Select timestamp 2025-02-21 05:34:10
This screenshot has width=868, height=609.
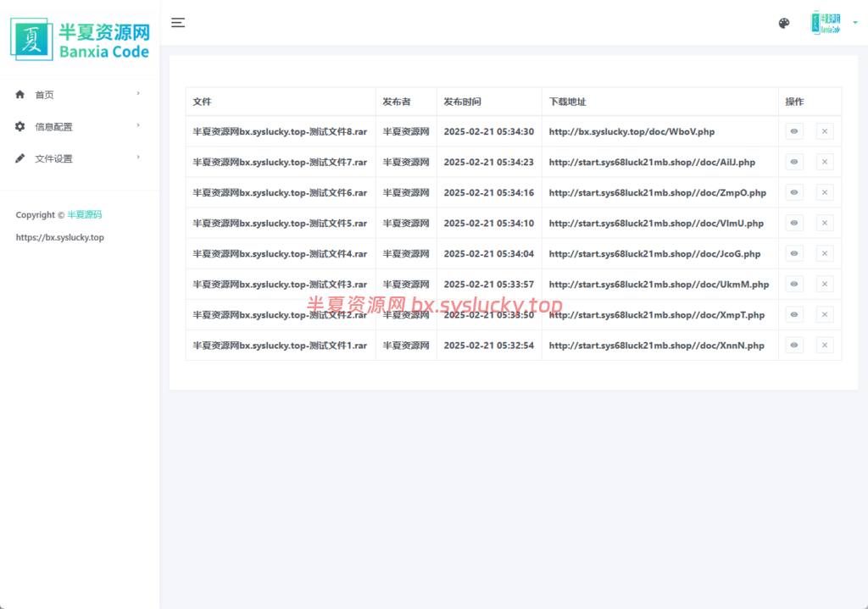point(489,223)
